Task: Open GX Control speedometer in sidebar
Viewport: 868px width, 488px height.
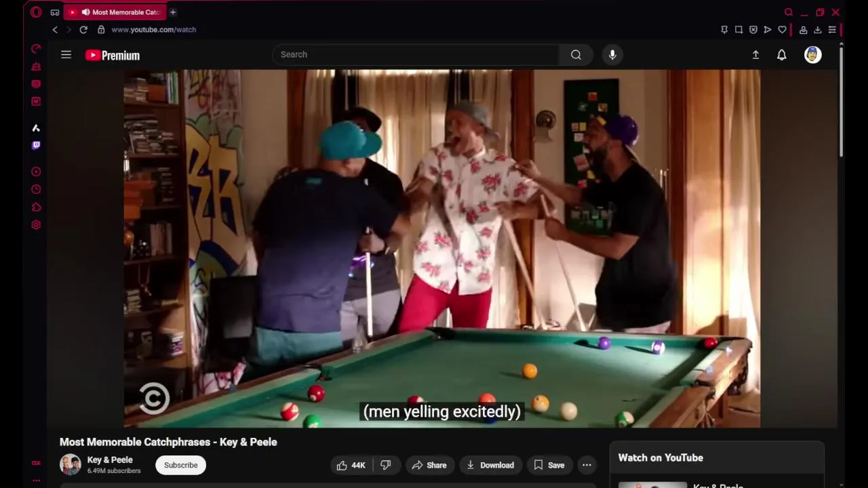Action: pos(36,49)
